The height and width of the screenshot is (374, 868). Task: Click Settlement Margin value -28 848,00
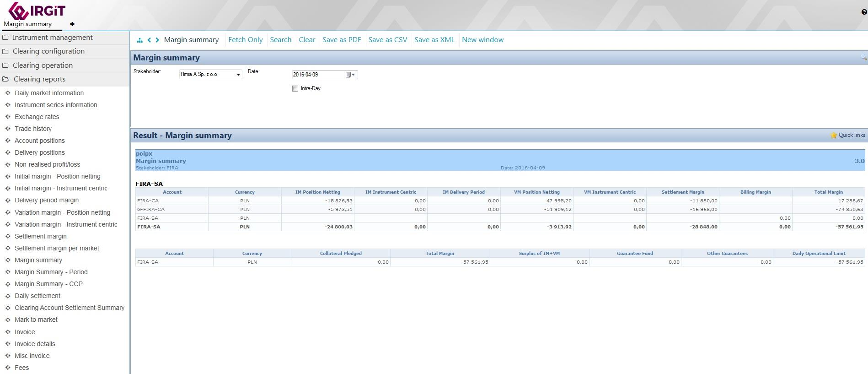pos(704,227)
